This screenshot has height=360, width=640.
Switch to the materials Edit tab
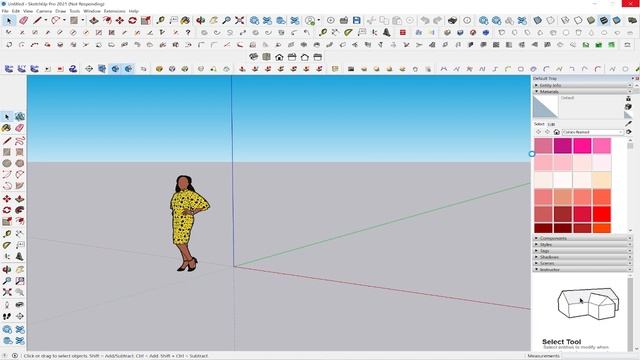point(551,124)
